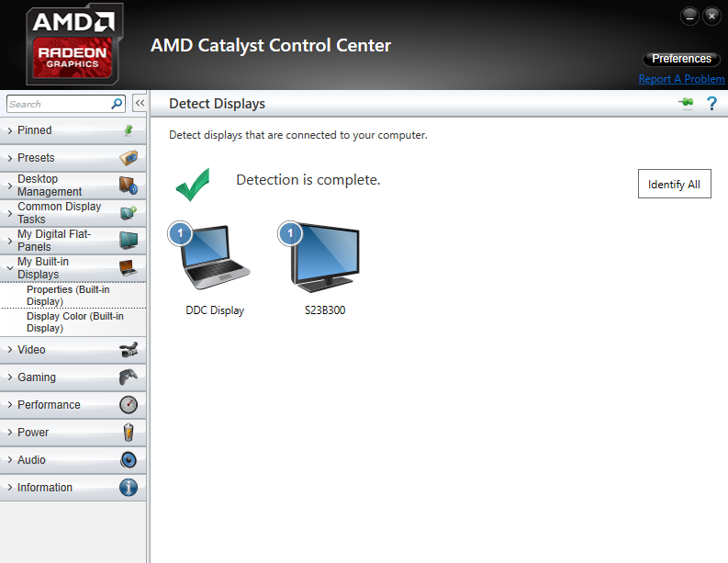Expand the Video section chevron
Image resolution: width=728 pixels, height=563 pixels.
10,350
